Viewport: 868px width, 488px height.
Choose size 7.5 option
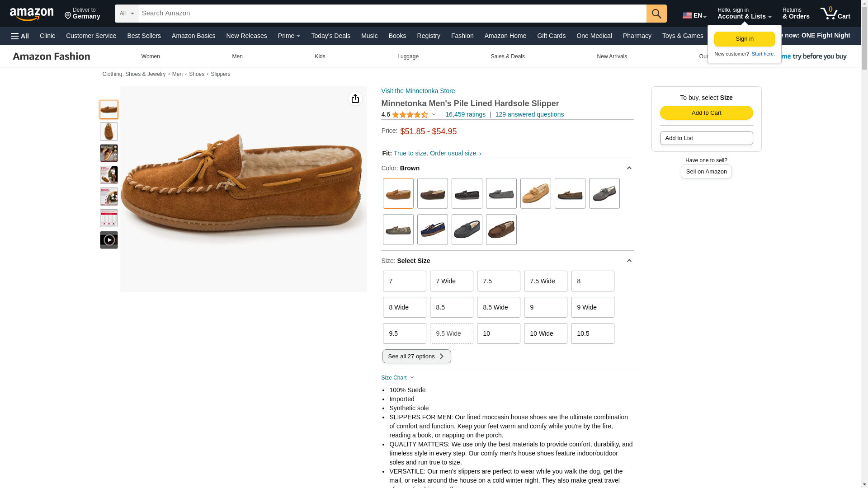(x=498, y=281)
